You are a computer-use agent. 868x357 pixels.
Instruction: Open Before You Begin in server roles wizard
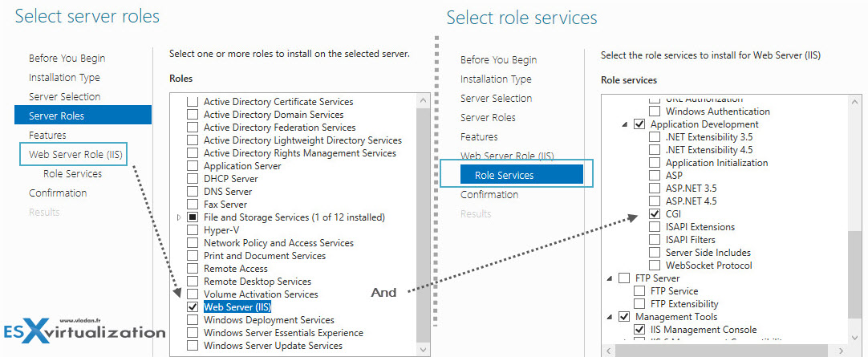(x=67, y=58)
